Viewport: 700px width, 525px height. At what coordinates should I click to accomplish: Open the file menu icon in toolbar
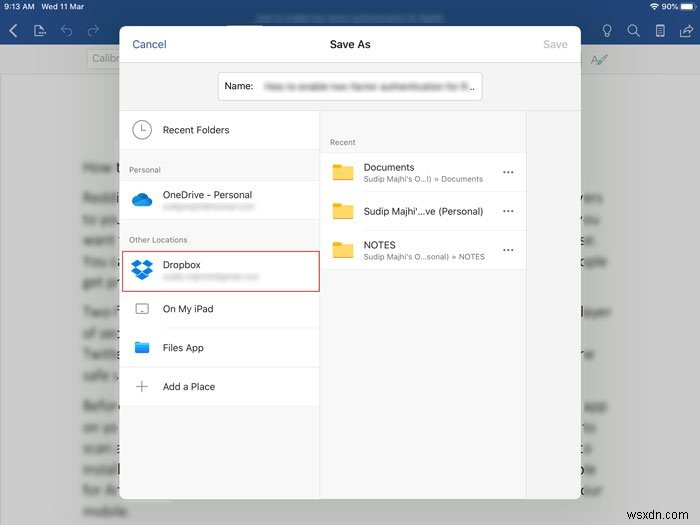coord(40,31)
